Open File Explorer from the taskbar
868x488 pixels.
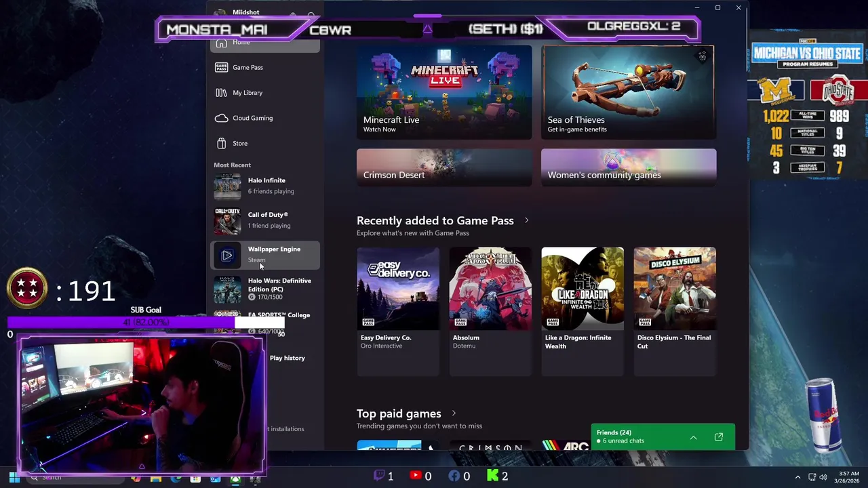click(x=156, y=478)
